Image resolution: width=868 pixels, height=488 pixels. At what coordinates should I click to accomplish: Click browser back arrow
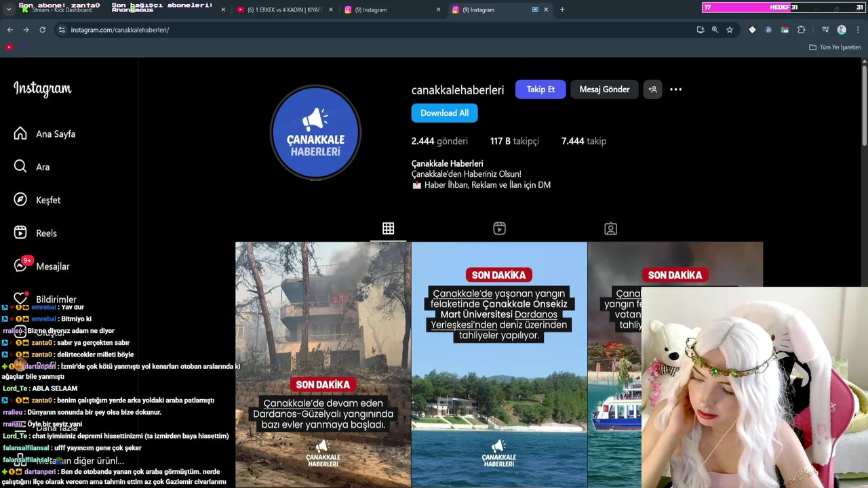coord(10,30)
